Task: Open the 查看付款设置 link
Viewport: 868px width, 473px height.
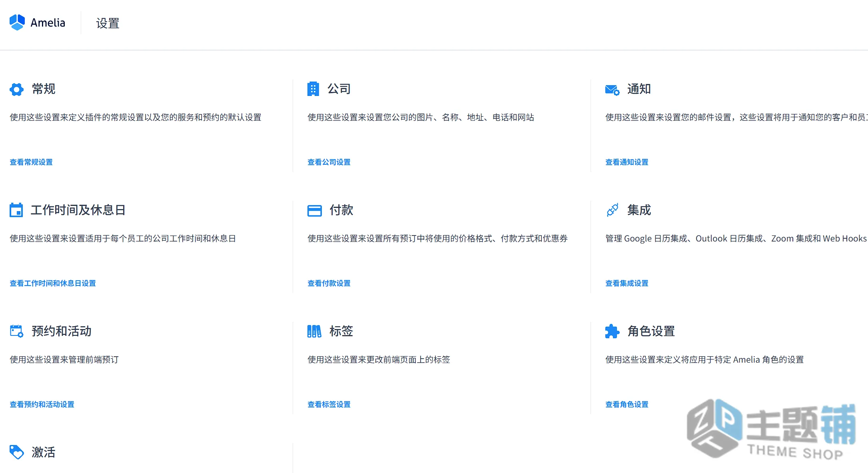Action: point(329,283)
